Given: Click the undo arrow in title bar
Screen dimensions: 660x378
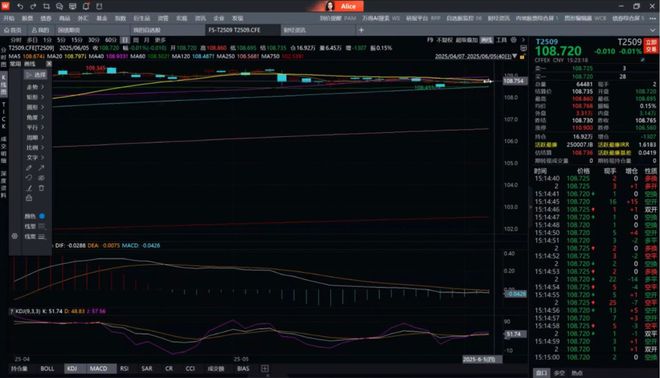Looking at the screenshot, I should click(20, 6).
